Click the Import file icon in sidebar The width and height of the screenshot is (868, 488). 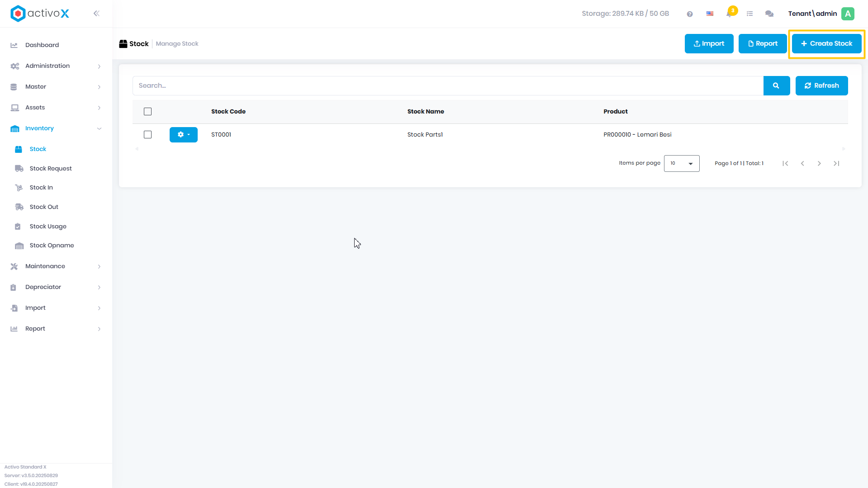(x=14, y=308)
